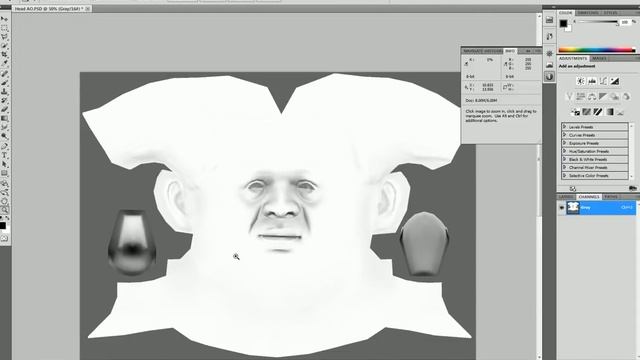Screen dimensions: 640x360
Task: Open the Quick Mask mode icon
Action: click(4, 238)
